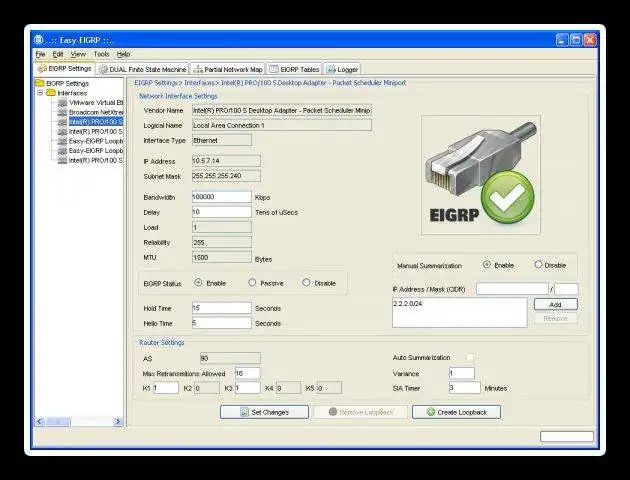Click the Load field
This screenshot has width=630, height=480.
pyautogui.click(x=222, y=227)
